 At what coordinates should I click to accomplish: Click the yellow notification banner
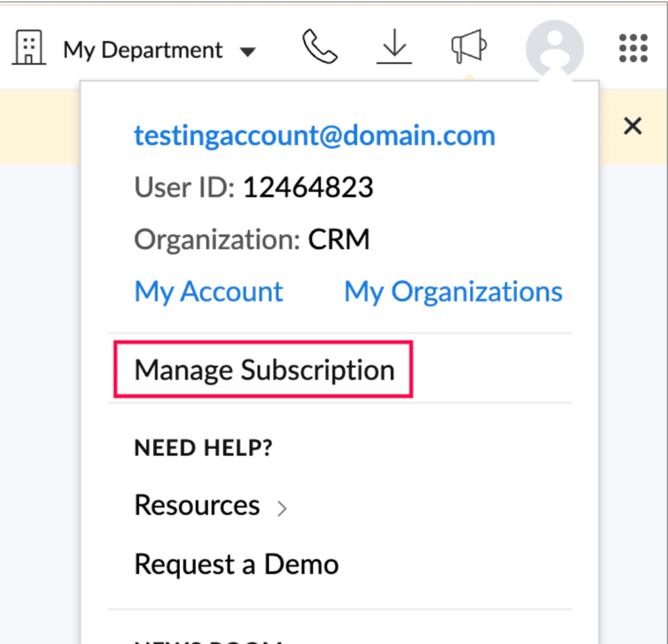[39, 127]
